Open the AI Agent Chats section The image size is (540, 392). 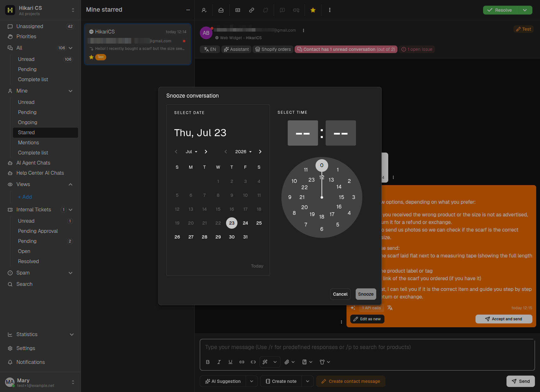(x=34, y=163)
